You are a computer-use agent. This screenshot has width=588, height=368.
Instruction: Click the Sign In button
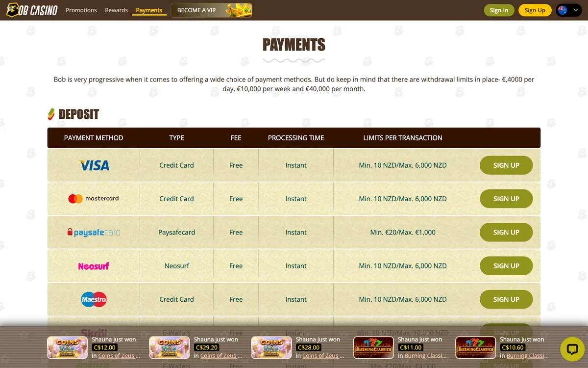[499, 10]
